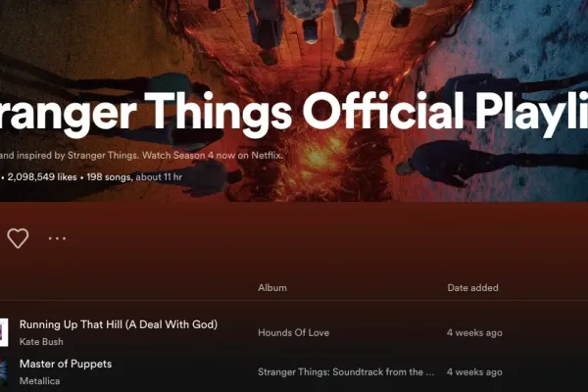Open the Kate Bush artist link
Viewport: 588px width, 392px height.
pyautogui.click(x=41, y=342)
